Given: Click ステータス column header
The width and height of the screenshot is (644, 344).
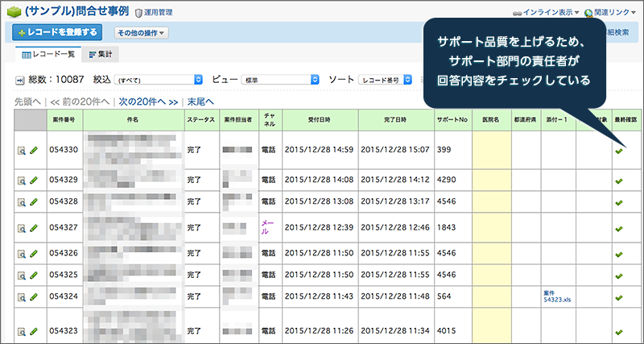Looking at the screenshot, I should coord(201,120).
